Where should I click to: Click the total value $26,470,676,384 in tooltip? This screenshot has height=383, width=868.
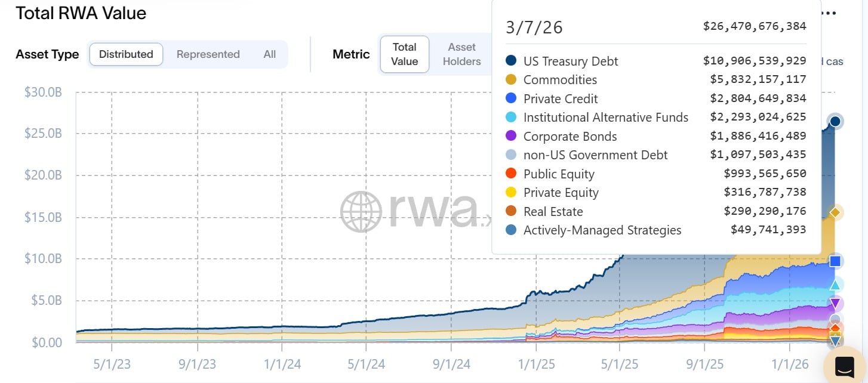coord(753,26)
